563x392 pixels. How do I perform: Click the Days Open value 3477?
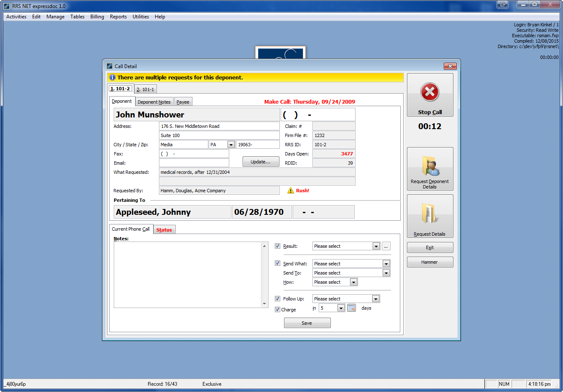click(x=334, y=154)
